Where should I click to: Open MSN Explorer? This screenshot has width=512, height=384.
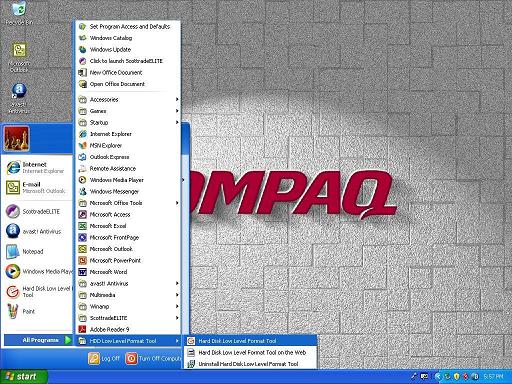click(x=128, y=145)
